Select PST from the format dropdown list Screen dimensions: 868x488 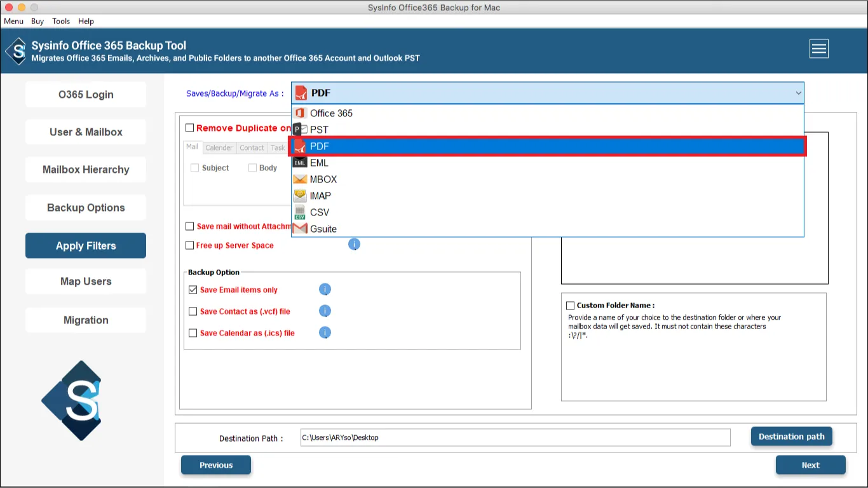pos(319,130)
